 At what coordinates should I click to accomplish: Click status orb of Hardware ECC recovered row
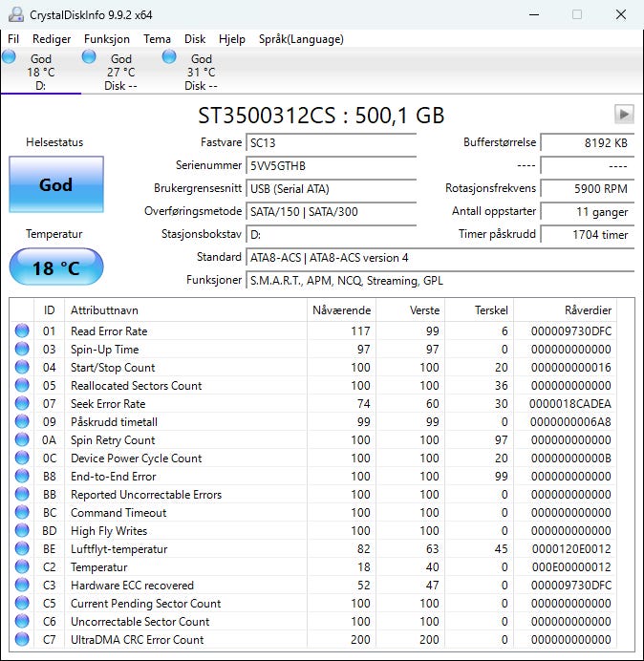click(22, 585)
